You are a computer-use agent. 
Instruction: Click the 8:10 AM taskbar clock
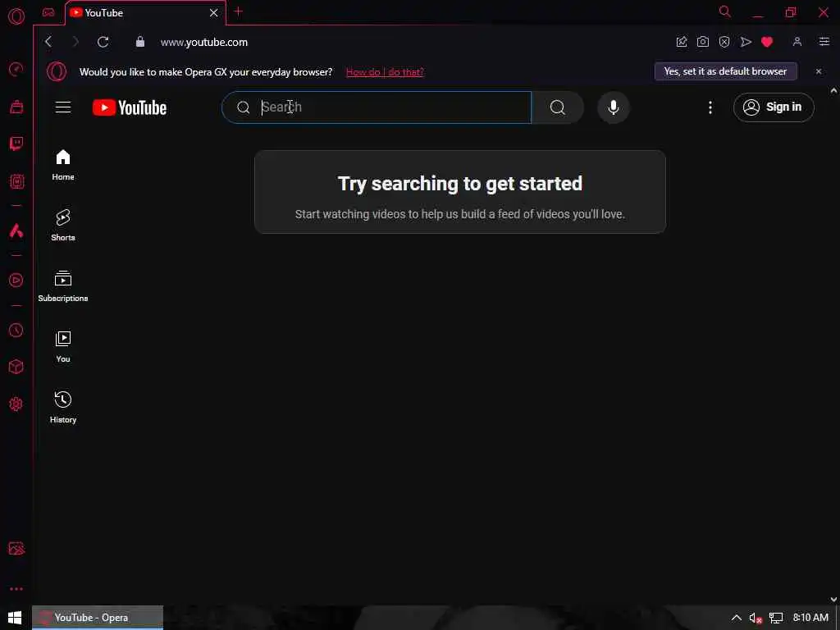810,618
